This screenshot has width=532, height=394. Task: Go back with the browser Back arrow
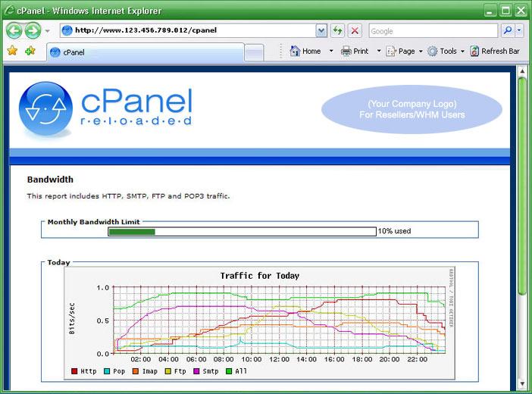pyautogui.click(x=14, y=31)
